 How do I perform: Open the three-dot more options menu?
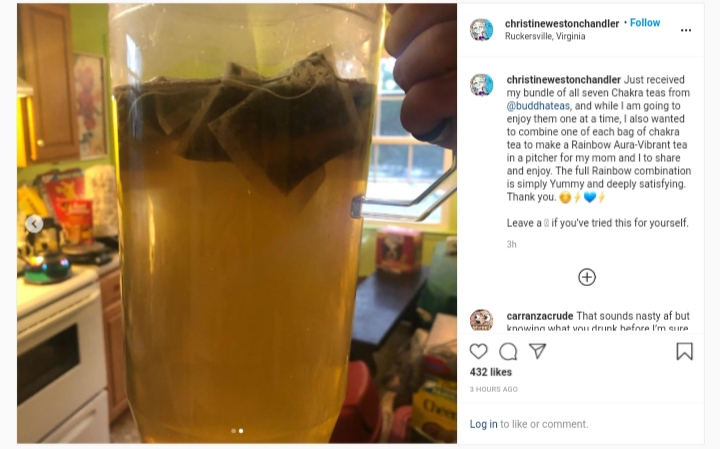[686, 30]
